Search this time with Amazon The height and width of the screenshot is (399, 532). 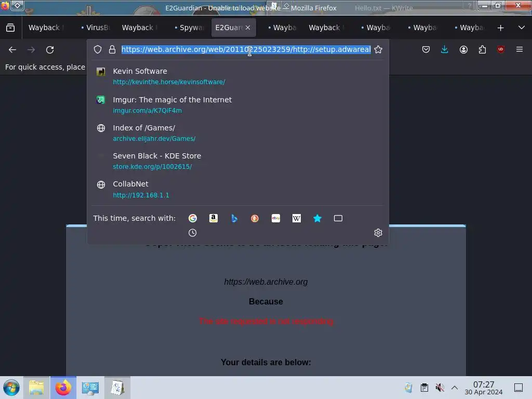[x=214, y=218]
